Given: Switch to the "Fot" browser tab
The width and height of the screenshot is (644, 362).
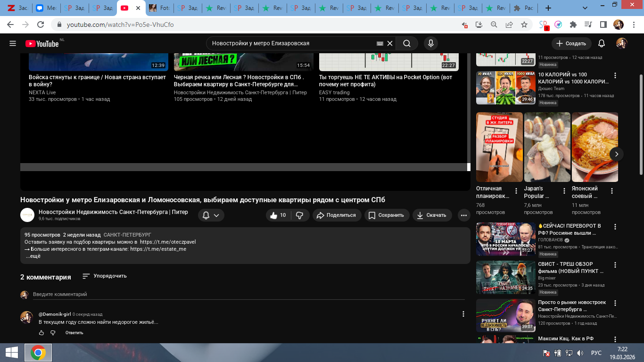Looking at the screenshot, I should 159,8.
